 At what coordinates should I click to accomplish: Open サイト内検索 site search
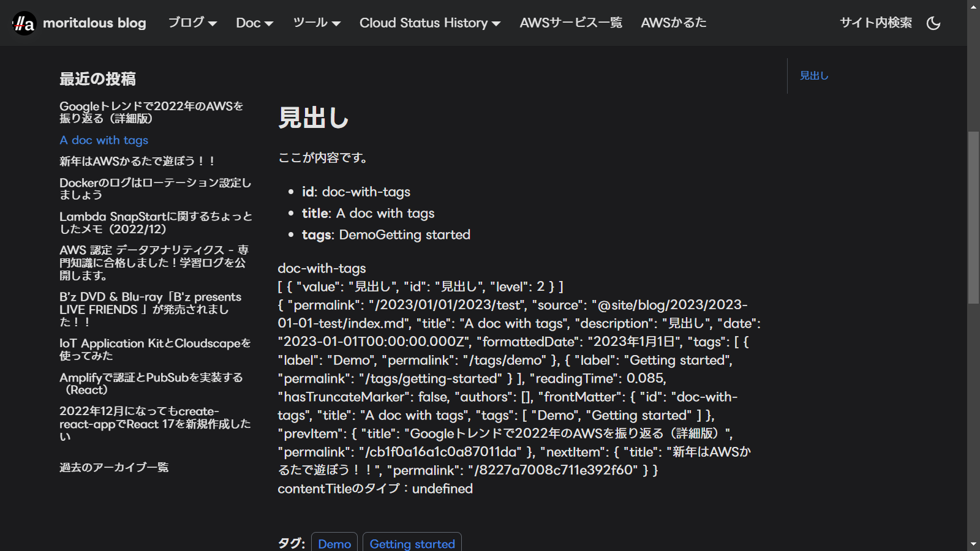tap(875, 23)
